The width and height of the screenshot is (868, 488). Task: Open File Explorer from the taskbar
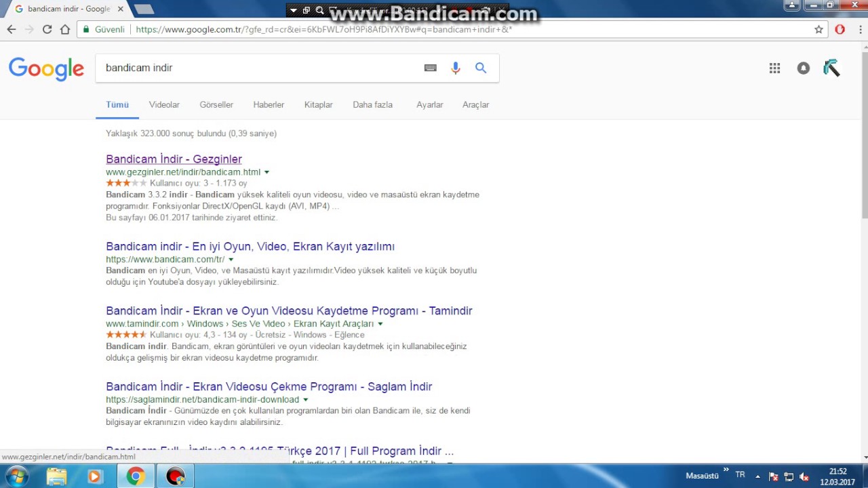(56, 476)
